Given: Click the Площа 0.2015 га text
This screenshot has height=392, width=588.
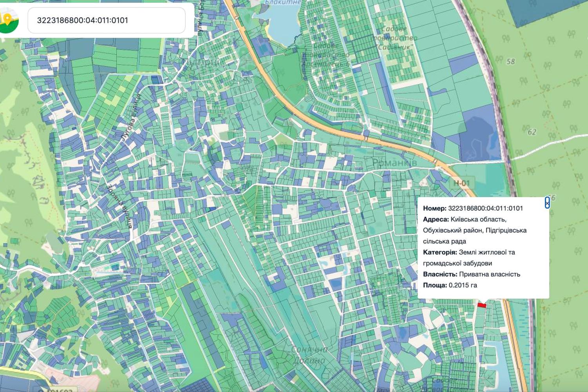Looking at the screenshot, I should [x=450, y=285].
